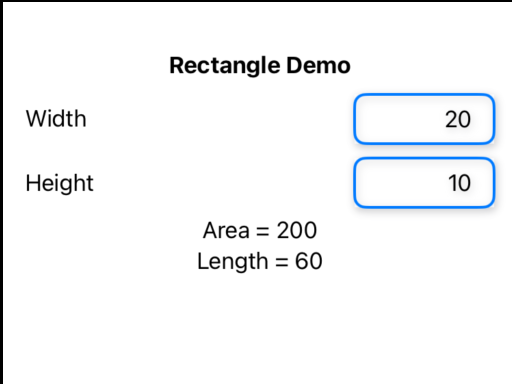The image size is (512, 384).
Task: Click the word Demo in the title
Action: point(318,65)
